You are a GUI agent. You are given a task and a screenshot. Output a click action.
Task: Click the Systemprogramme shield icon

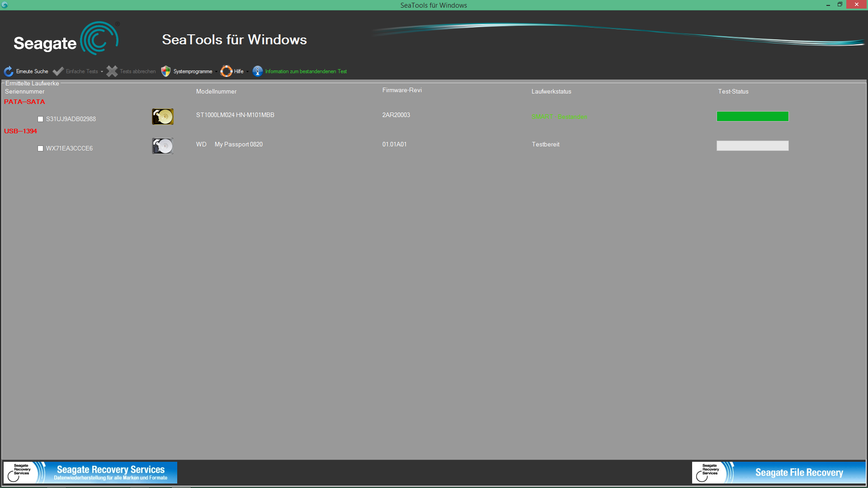click(x=165, y=71)
